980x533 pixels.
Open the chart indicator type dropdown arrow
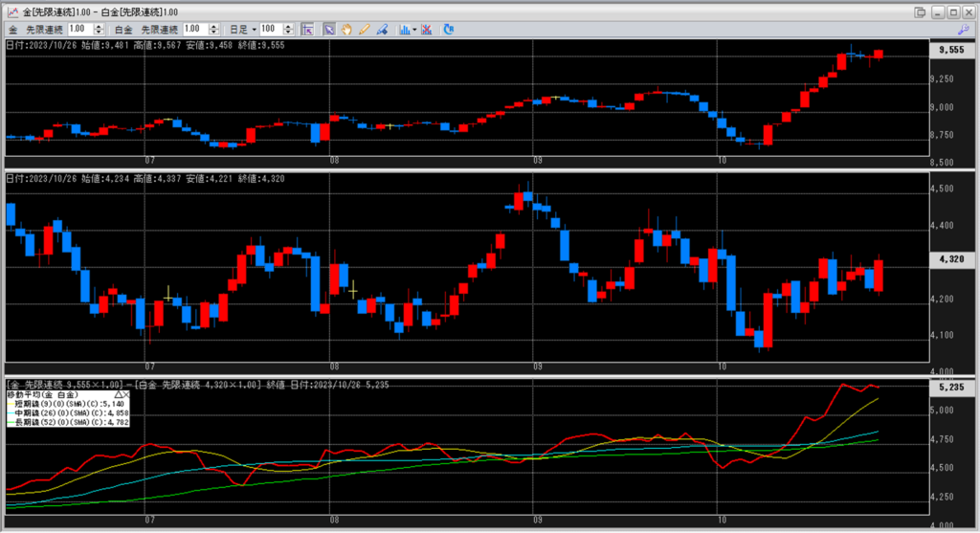pyautogui.click(x=414, y=30)
